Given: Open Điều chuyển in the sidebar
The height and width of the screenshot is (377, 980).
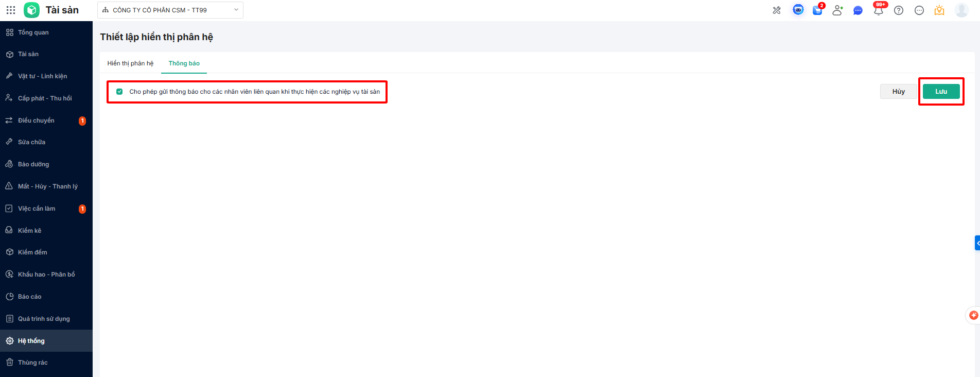Looking at the screenshot, I should click(x=36, y=121).
